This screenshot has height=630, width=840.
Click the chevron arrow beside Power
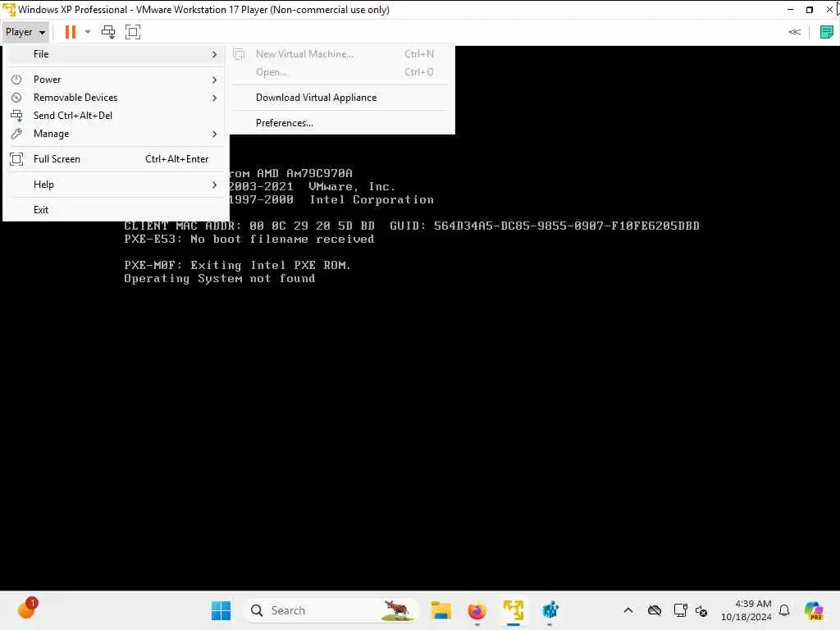coord(214,80)
